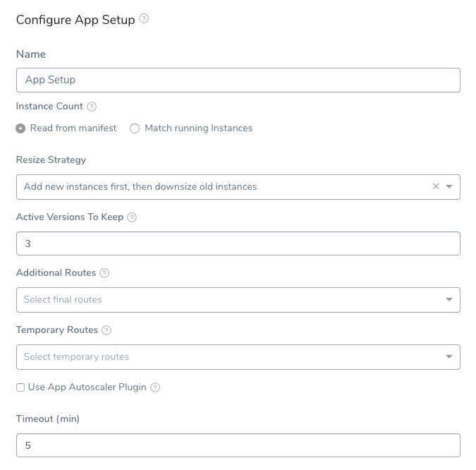Click the Match running Instances label text
The height and width of the screenshot is (470, 476).
click(x=199, y=128)
